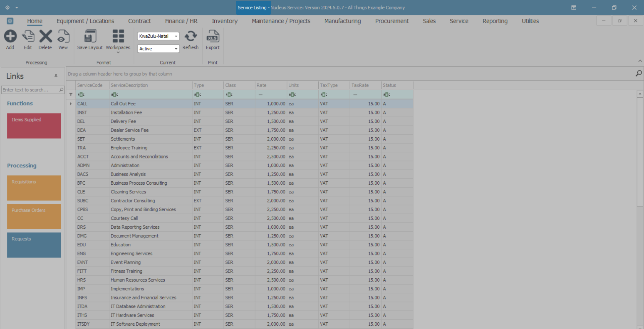Collapse the ribbon with the chevron
Viewport: 644px width, 329px height.
(640, 61)
